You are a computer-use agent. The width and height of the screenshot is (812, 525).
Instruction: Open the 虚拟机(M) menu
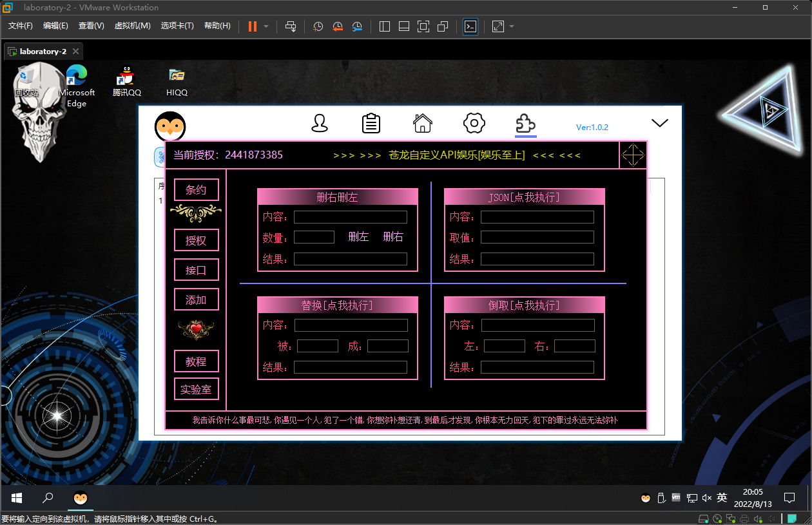pos(132,26)
